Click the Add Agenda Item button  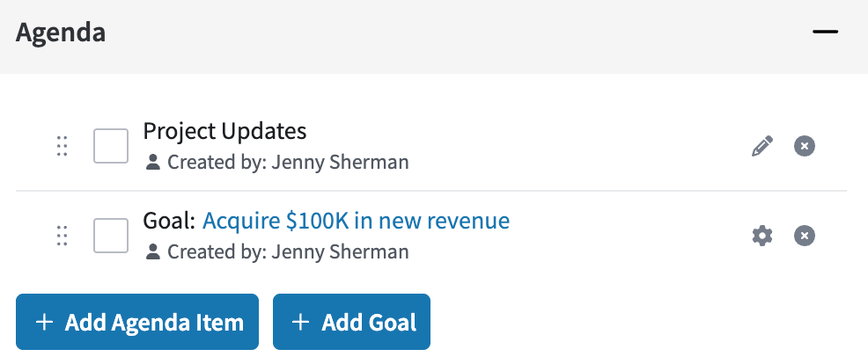(137, 322)
